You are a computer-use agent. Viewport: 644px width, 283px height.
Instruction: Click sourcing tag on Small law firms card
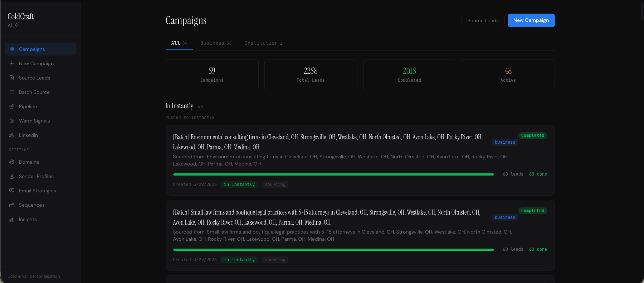pyautogui.click(x=275, y=260)
